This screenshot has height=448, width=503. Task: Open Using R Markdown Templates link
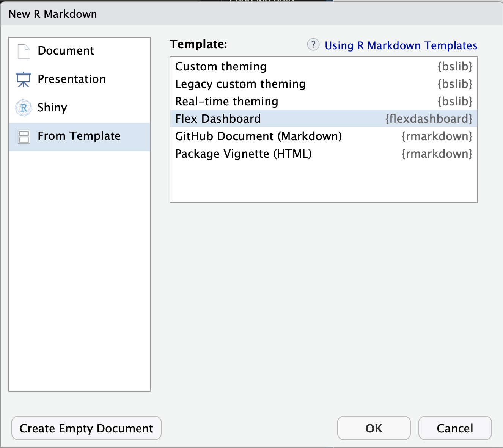coord(401,45)
